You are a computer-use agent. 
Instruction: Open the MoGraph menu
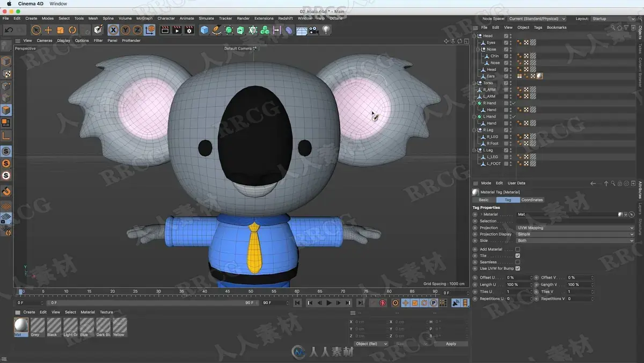144,18
